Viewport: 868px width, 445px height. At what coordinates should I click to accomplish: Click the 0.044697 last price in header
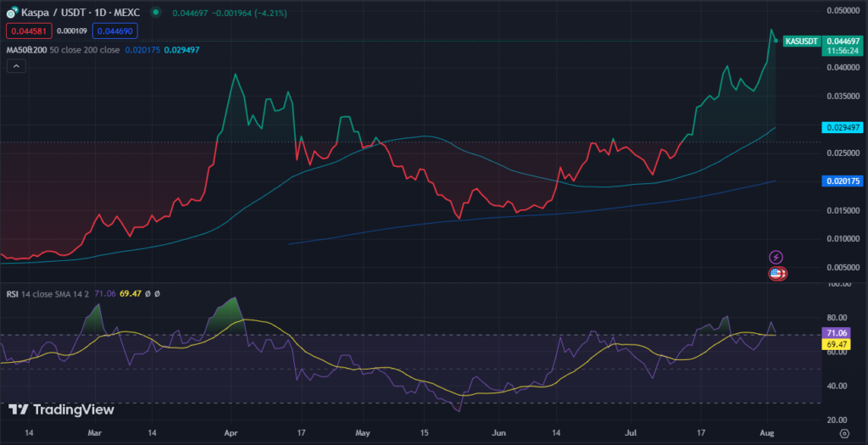click(x=192, y=14)
